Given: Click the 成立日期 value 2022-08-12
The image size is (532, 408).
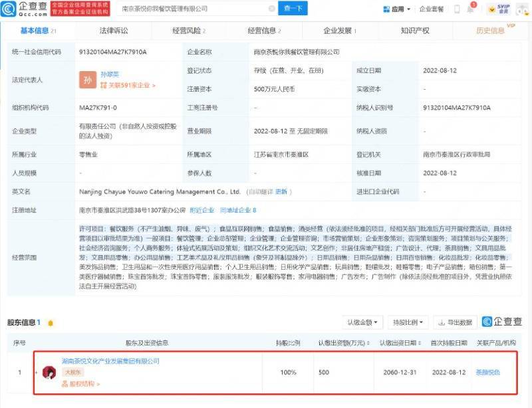Looking at the screenshot, I should [440, 70].
